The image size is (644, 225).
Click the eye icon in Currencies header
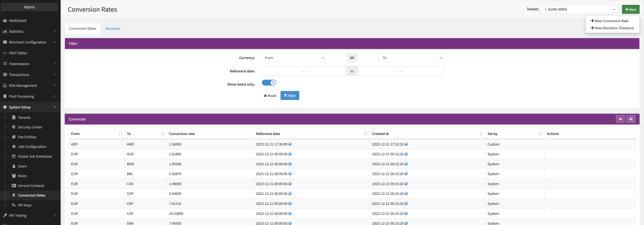pyautogui.click(x=620, y=119)
